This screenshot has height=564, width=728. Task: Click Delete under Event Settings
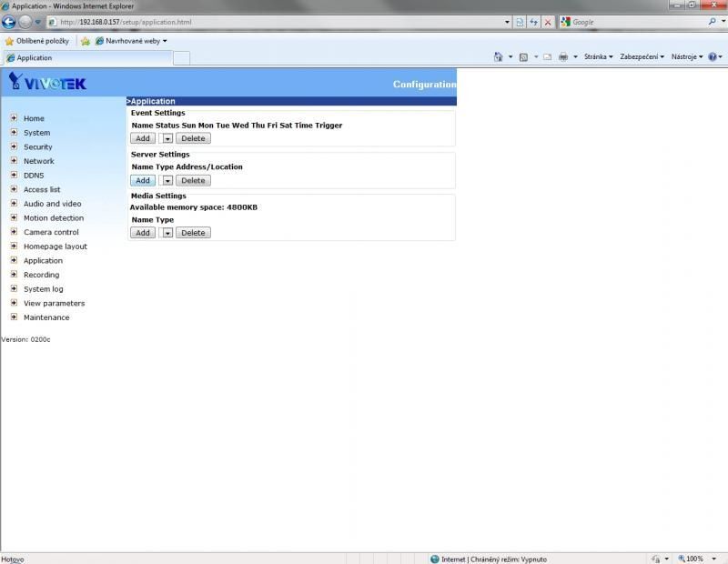click(192, 139)
